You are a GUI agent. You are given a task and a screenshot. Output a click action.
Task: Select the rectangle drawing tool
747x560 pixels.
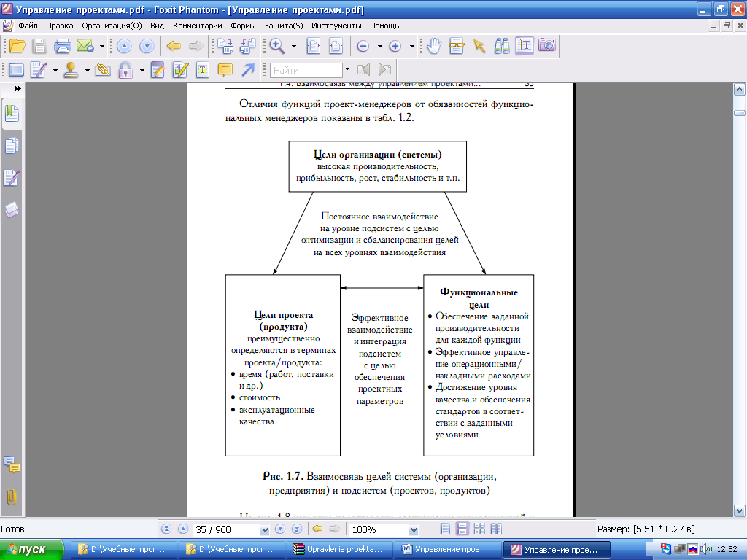(x=16, y=71)
